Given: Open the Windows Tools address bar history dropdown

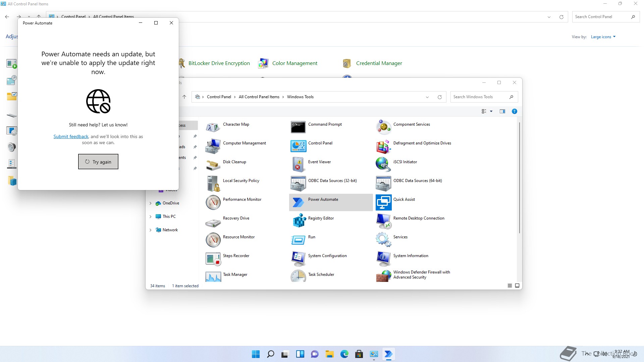Looking at the screenshot, I should click(x=427, y=97).
